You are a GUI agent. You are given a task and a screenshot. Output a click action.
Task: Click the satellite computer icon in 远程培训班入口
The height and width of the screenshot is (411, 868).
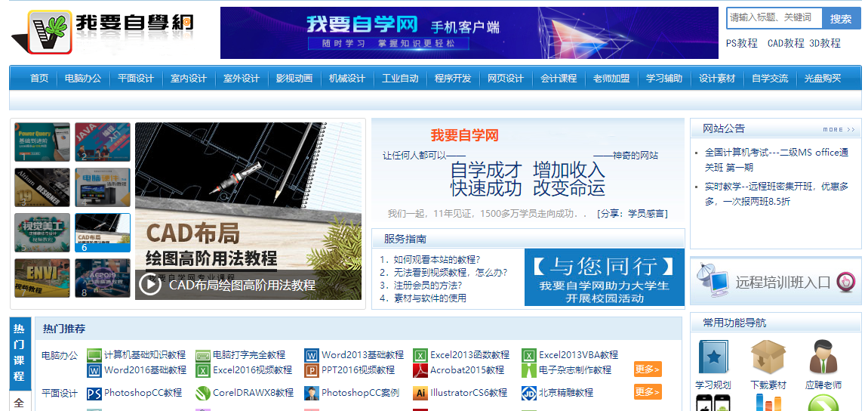pyautogui.click(x=713, y=280)
